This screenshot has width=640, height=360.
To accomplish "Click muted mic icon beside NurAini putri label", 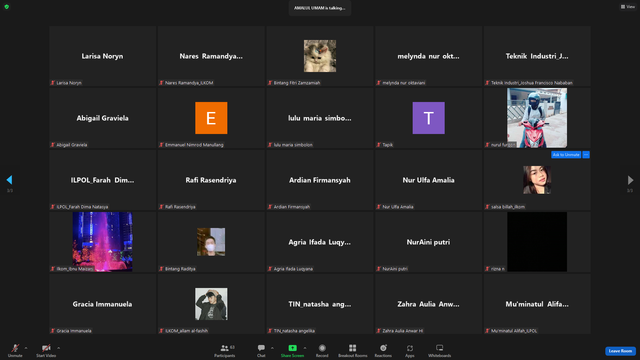I will (x=378, y=269).
